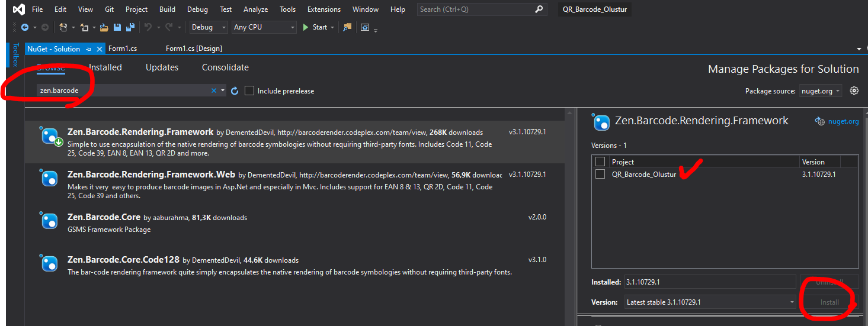The width and height of the screenshot is (868, 326).
Task: Click the Visual Studio logo icon
Action: pyautogui.click(x=18, y=9)
